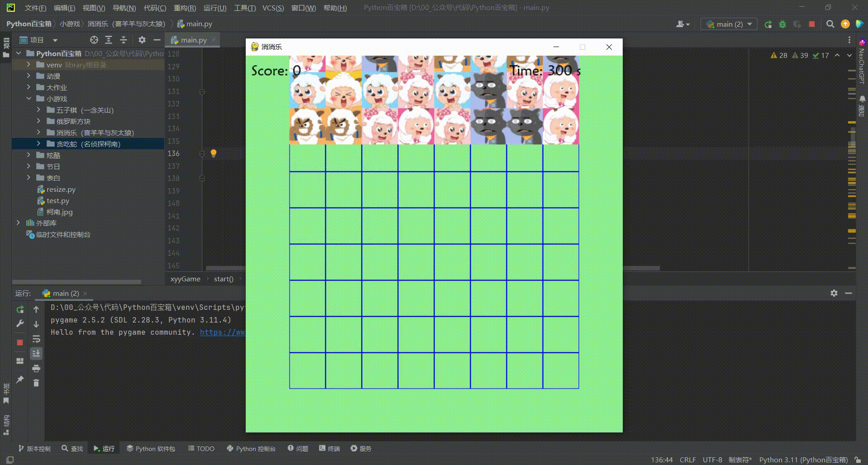Click the yellow lightbulb on line 136

(214, 153)
